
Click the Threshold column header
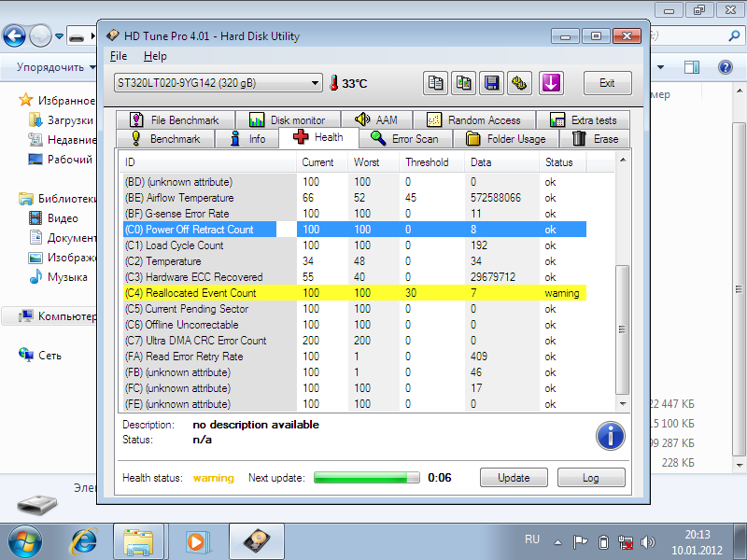426,162
